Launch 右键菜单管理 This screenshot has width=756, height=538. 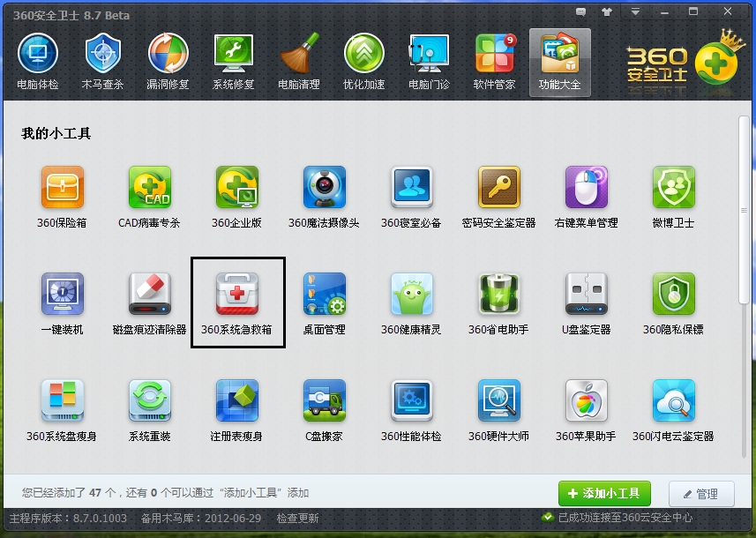pos(587,188)
